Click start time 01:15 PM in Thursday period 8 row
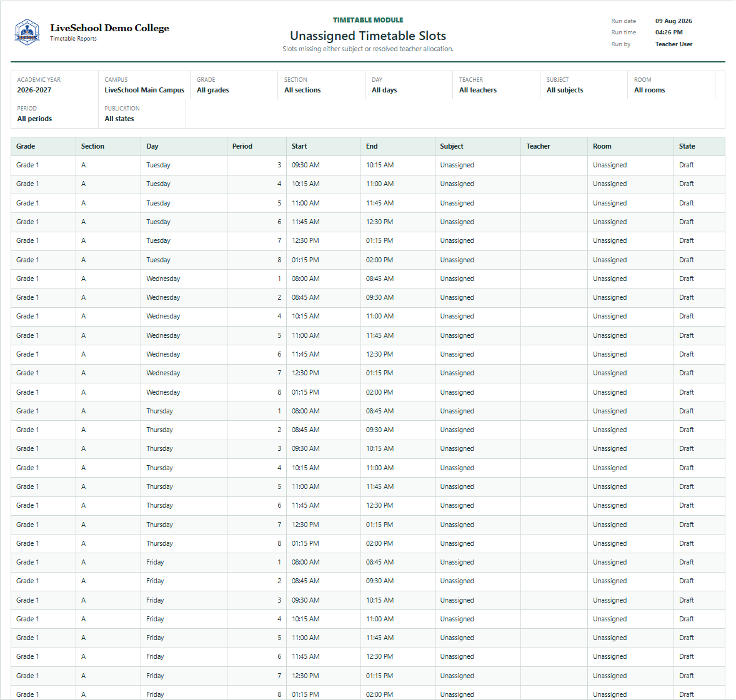 coord(305,543)
